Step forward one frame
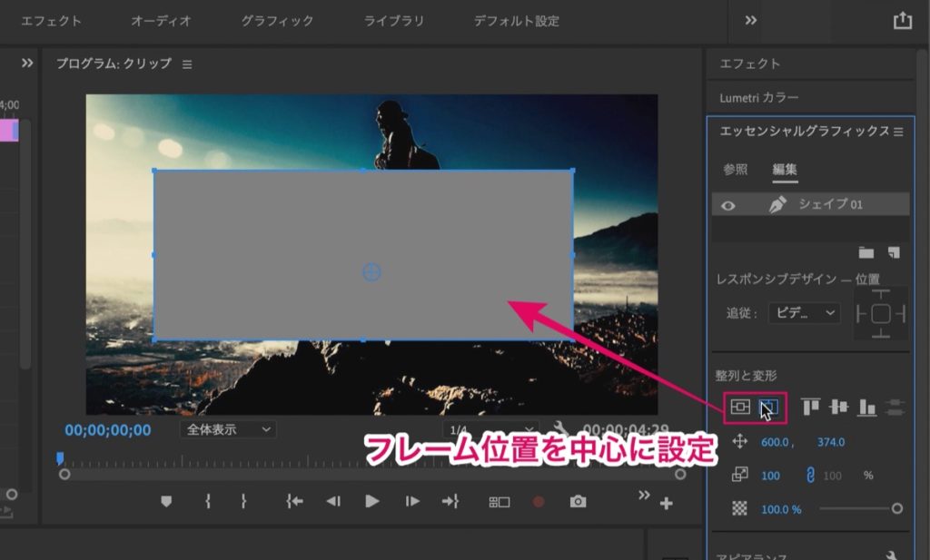This screenshot has height=560, width=930. click(412, 502)
